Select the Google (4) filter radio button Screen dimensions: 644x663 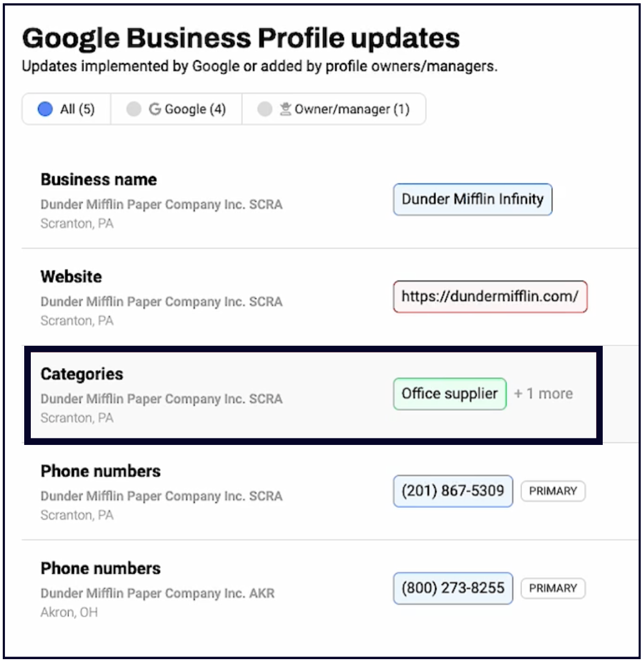(x=134, y=109)
